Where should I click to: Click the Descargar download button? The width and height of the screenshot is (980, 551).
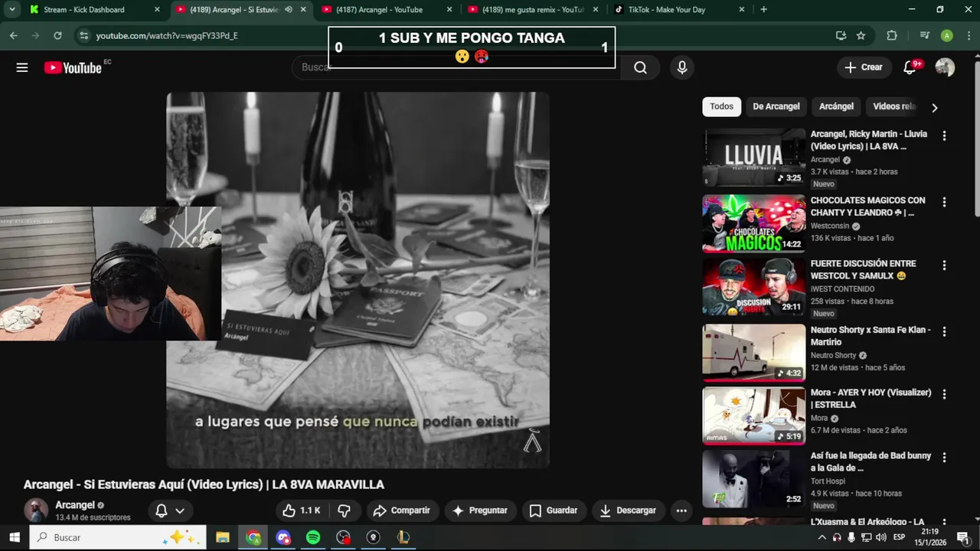pos(628,510)
